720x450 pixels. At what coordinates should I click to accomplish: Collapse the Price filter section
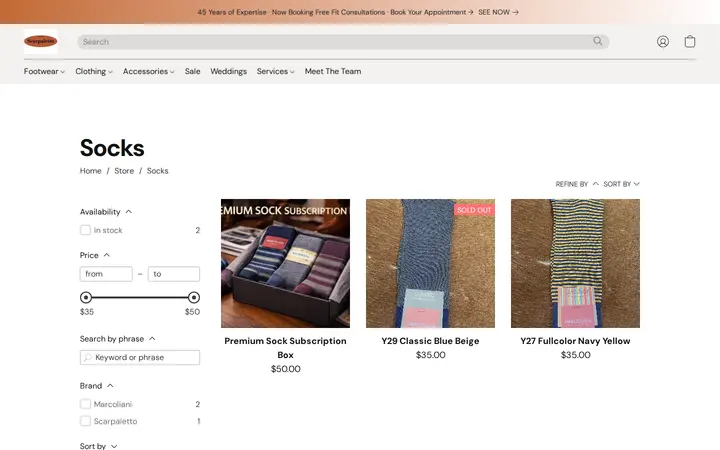[95, 255]
